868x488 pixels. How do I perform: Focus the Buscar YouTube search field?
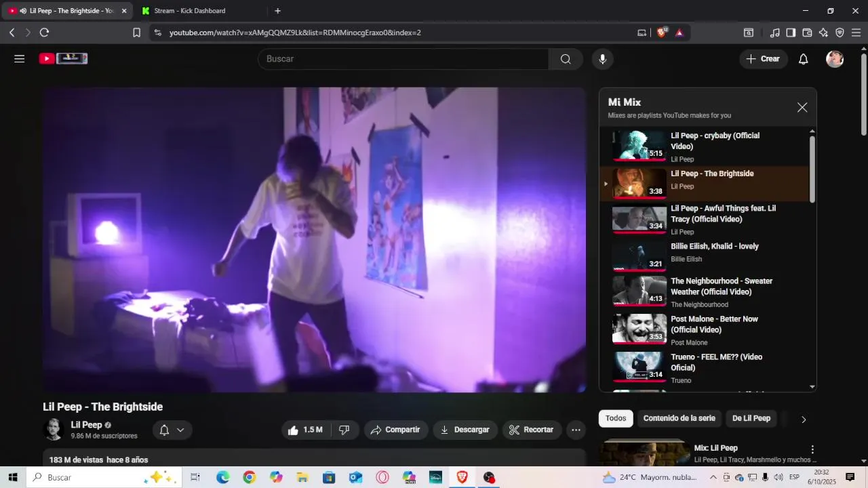pyautogui.click(x=403, y=59)
